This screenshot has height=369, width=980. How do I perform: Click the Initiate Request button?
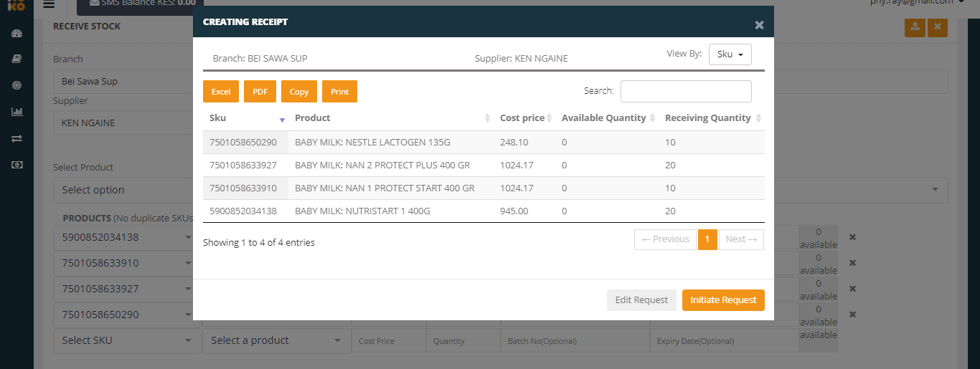(x=723, y=300)
